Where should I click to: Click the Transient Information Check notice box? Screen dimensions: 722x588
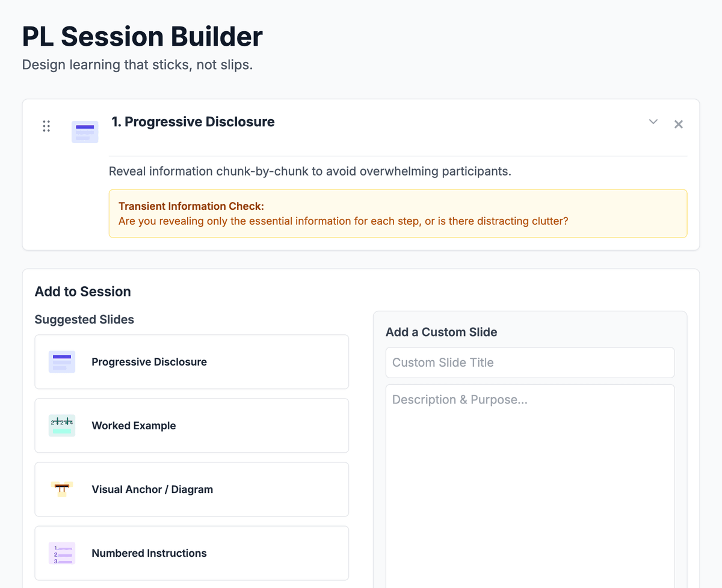tap(398, 213)
